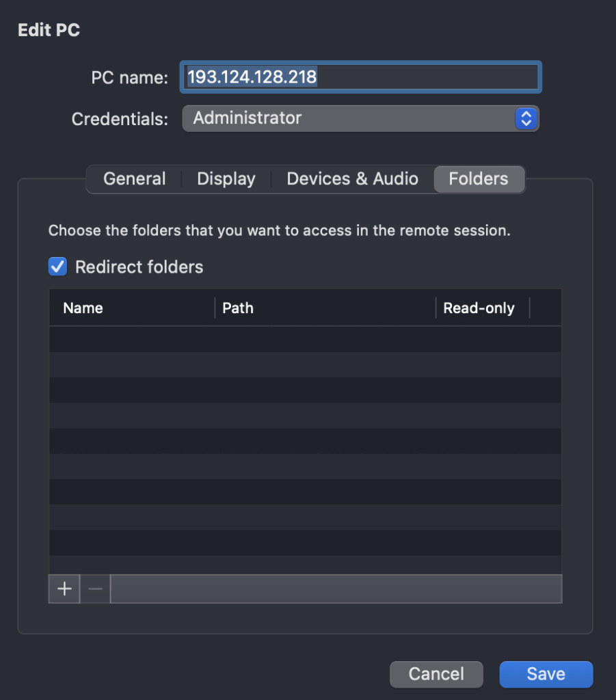Click the empty bar beside the minus button

(336, 589)
